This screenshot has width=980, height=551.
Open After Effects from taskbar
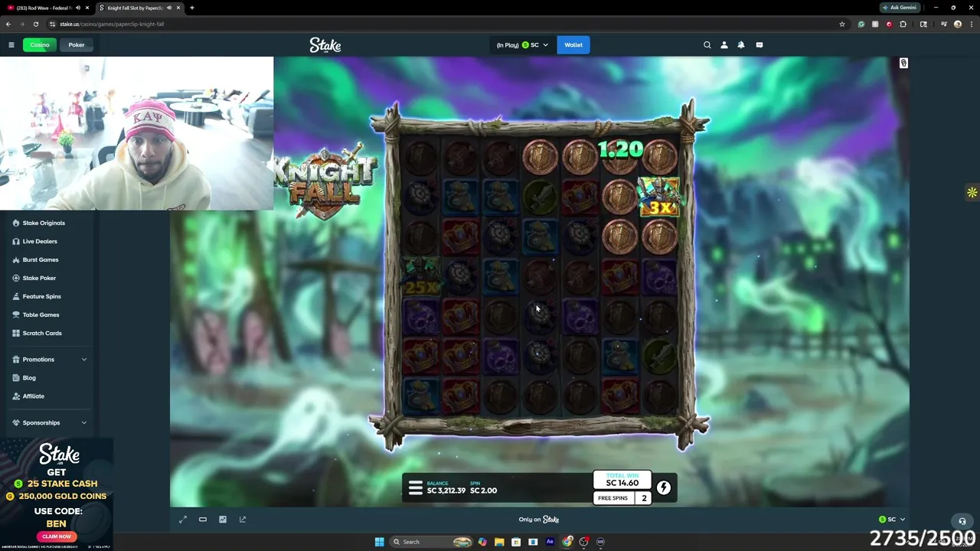tap(550, 542)
